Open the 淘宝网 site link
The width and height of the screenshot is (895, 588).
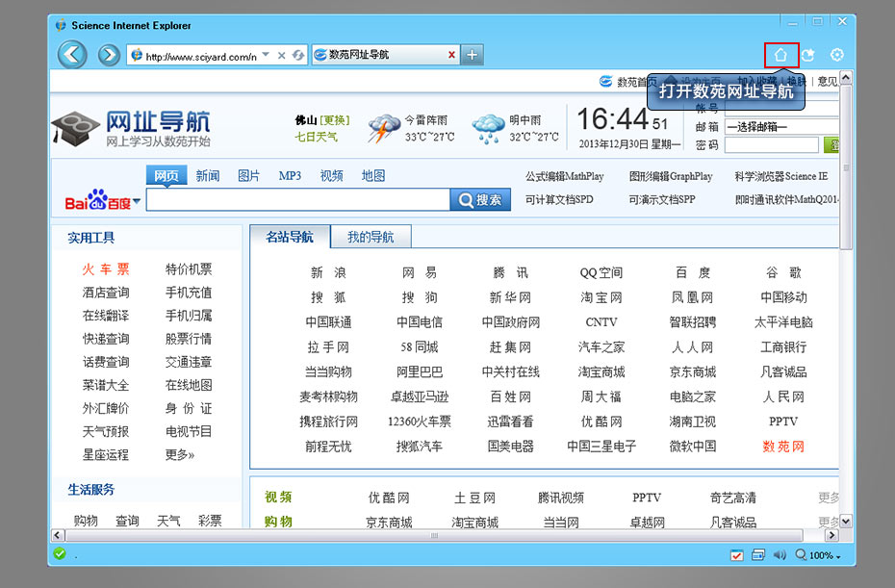point(601,297)
